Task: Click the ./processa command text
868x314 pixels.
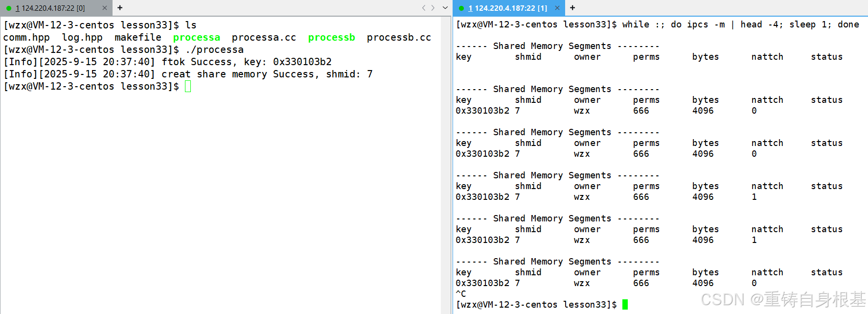Action: [x=214, y=49]
